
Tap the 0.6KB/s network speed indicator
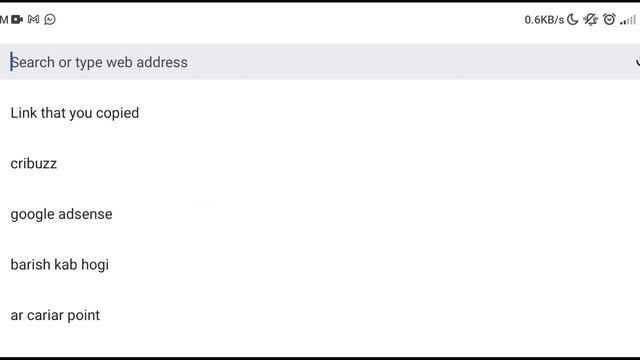(x=544, y=20)
